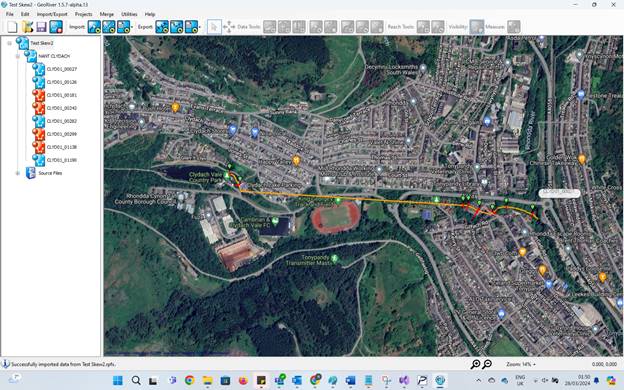Click the blue icon with red stop mark
Image resolution: width=624 pixels, height=390 pixels.
point(56,27)
